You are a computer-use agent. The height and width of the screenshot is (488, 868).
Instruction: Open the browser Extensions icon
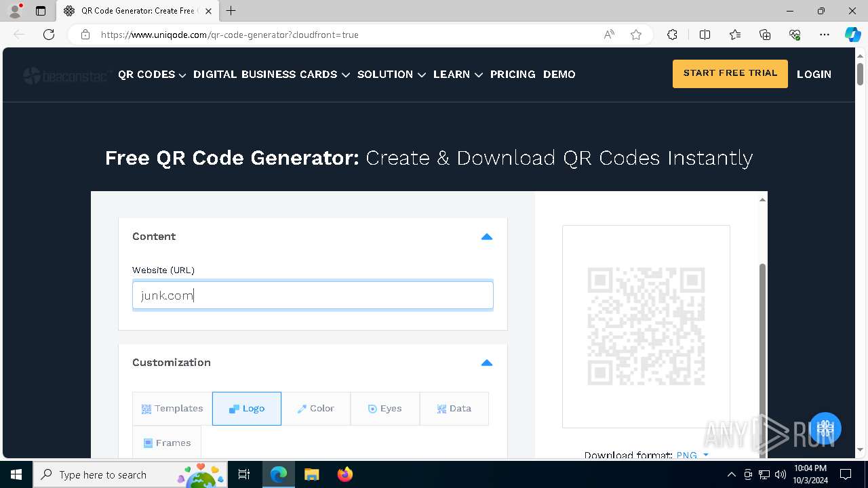(x=672, y=35)
